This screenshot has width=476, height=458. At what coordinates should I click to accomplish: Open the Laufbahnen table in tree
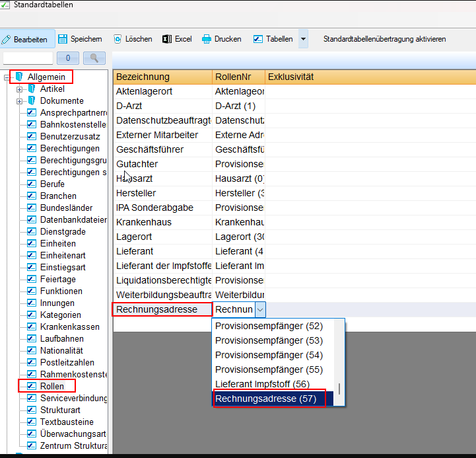(x=61, y=338)
